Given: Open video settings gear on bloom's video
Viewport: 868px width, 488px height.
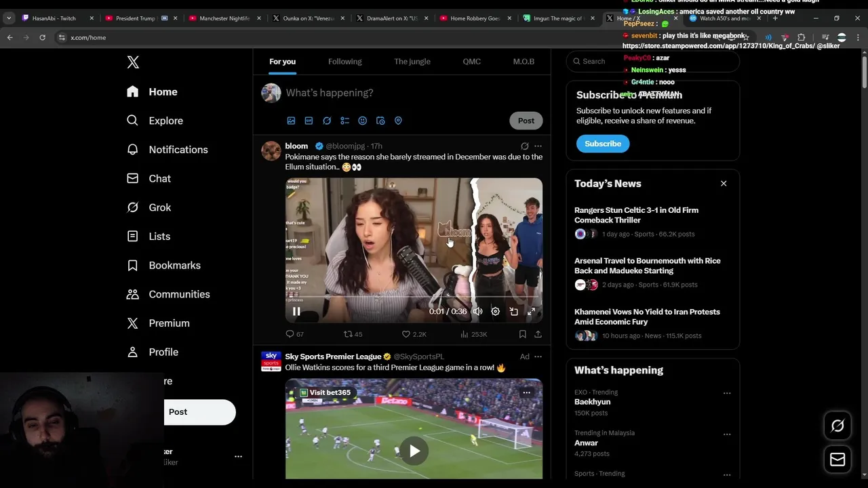Looking at the screenshot, I should point(495,312).
